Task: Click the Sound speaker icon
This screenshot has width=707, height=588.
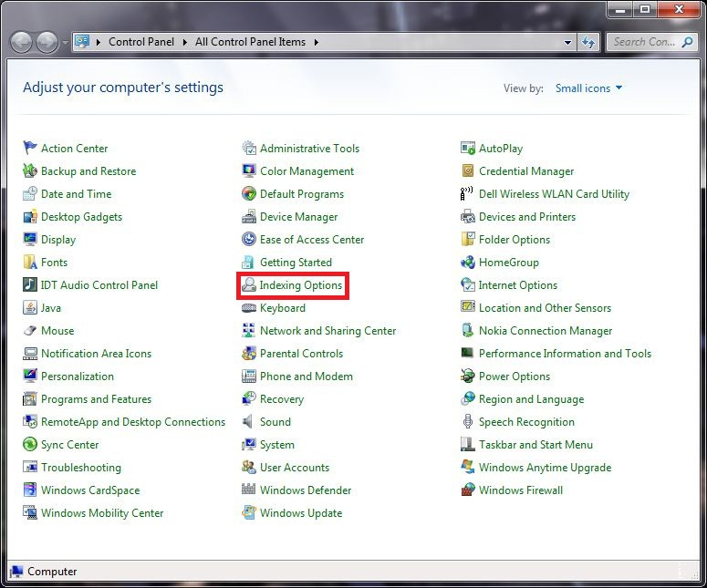Action: coord(247,422)
